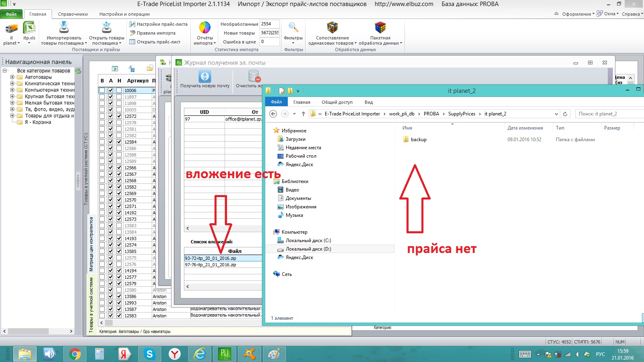Click the import reports pie chart icon

tap(205, 27)
